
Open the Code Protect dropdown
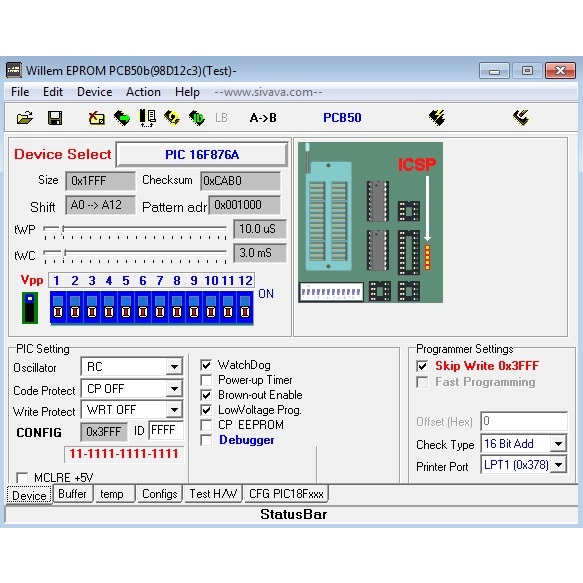click(x=174, y=389)
